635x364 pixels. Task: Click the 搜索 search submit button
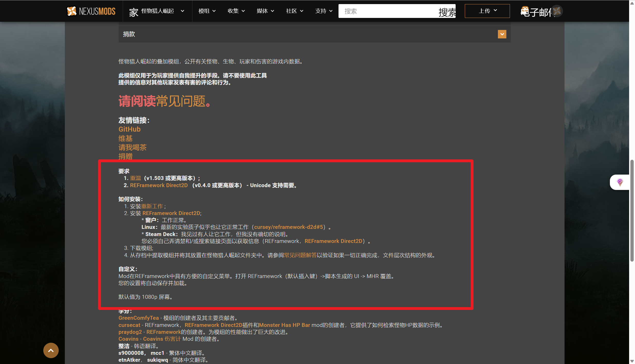point(447,12)
